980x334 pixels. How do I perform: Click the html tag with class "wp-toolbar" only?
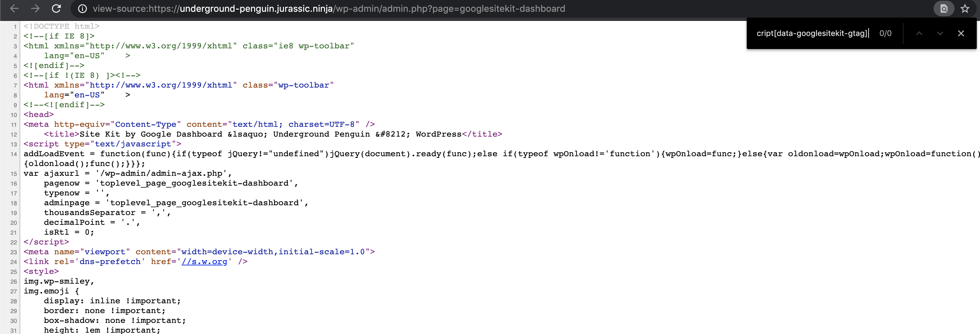(178, 85)
